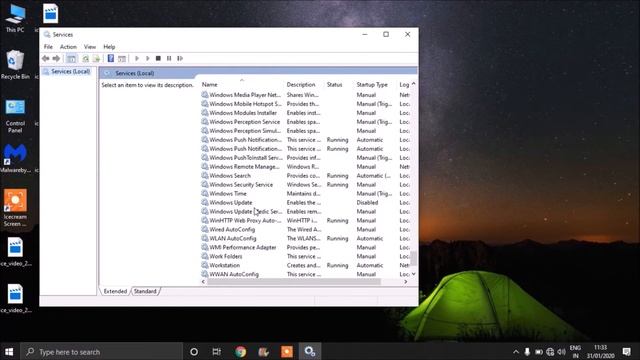
Task: Click the vertical scrollbar up arrow in services list
Action: point(413,84)
